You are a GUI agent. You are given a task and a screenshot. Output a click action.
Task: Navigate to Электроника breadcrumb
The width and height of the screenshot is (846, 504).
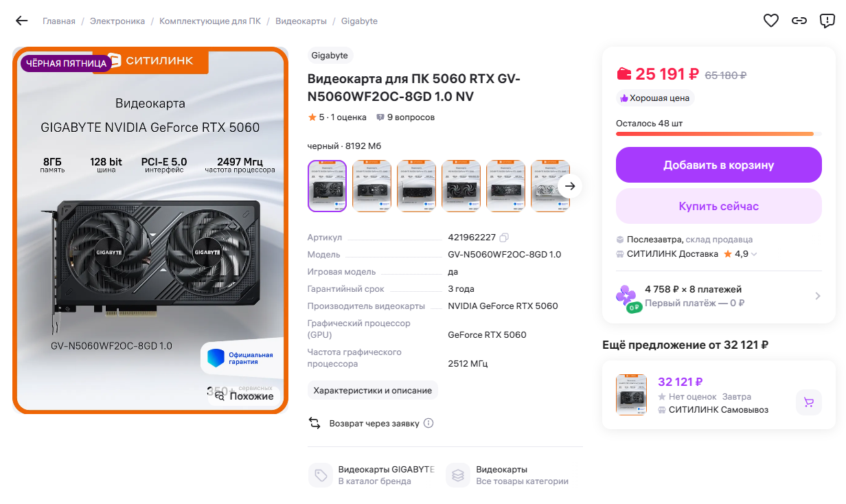[117, 21]
